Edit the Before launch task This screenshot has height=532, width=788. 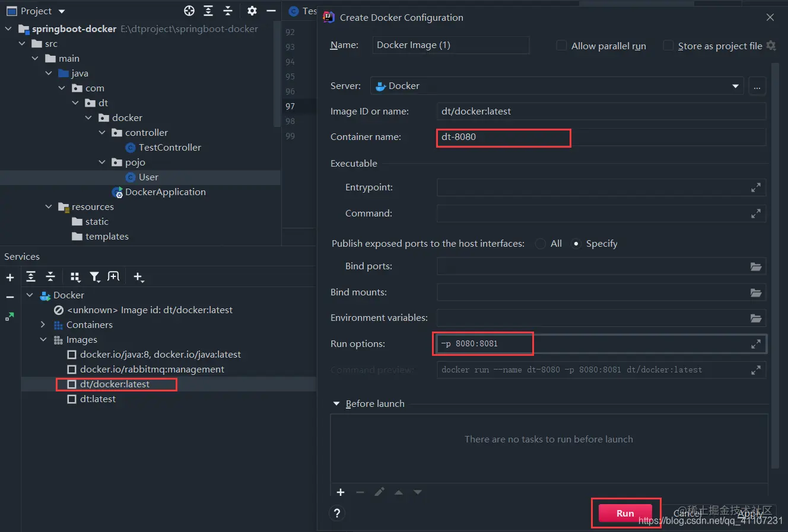(x=380, y=492)
